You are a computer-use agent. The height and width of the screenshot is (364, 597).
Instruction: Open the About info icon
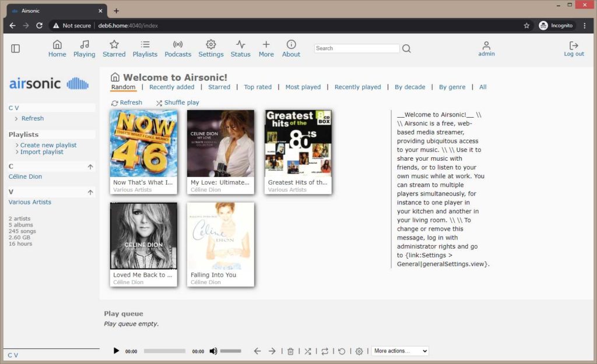(x=292, y=44)
